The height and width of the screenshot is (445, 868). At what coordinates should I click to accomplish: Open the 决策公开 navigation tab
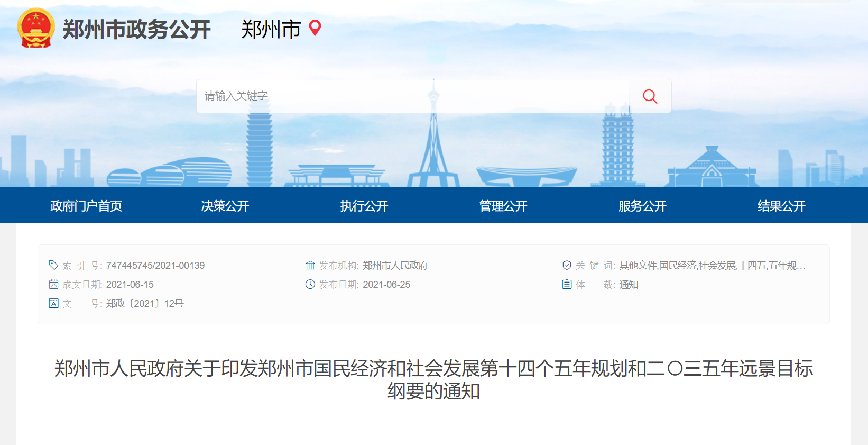click(x=225, y=206)
